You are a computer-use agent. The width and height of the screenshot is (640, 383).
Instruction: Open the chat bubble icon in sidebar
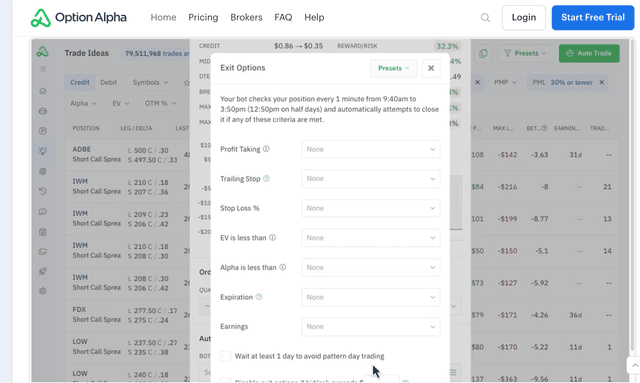[x=43, y=212]
